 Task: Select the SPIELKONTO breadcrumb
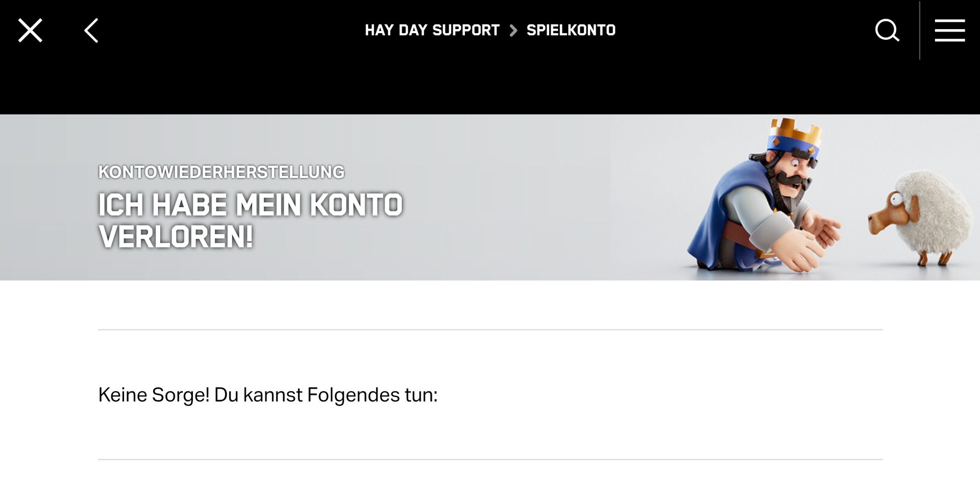point(571,30)
